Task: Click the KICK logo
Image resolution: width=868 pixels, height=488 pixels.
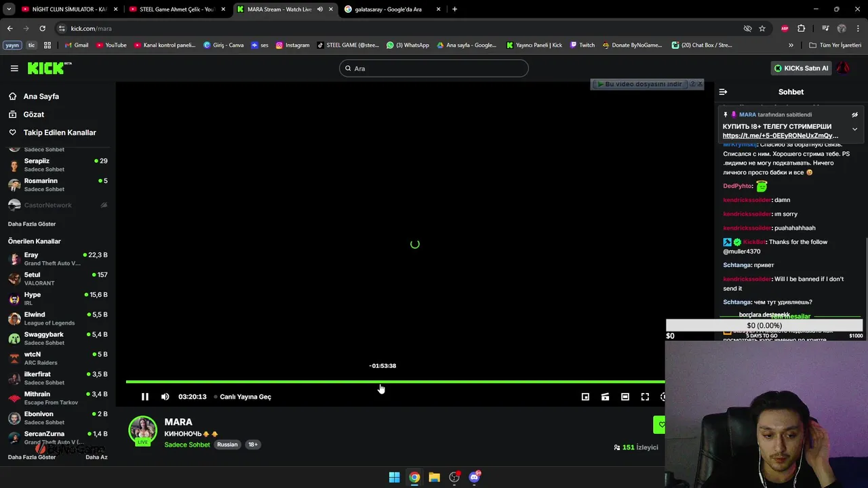Action: (49, 68)
